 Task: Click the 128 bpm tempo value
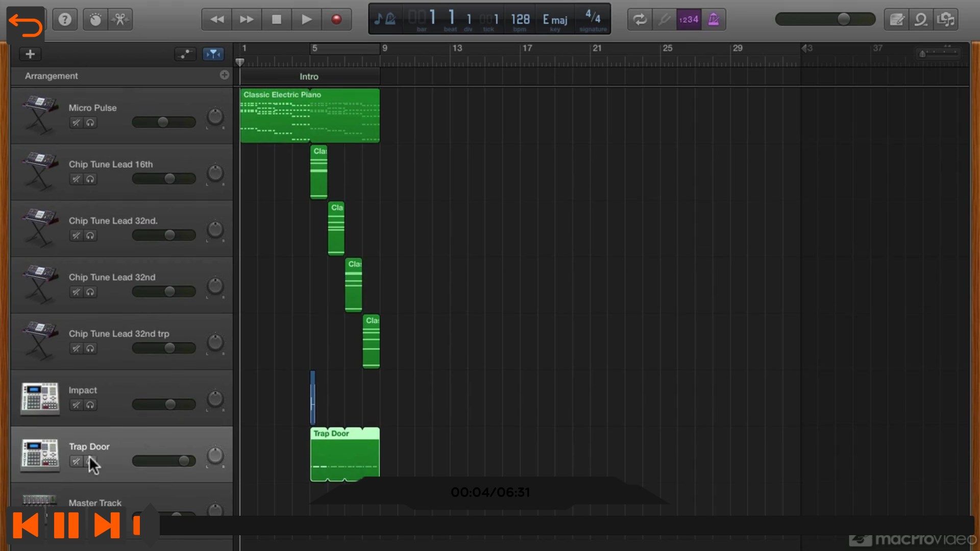pyautogui.click(x=520, y=19)
